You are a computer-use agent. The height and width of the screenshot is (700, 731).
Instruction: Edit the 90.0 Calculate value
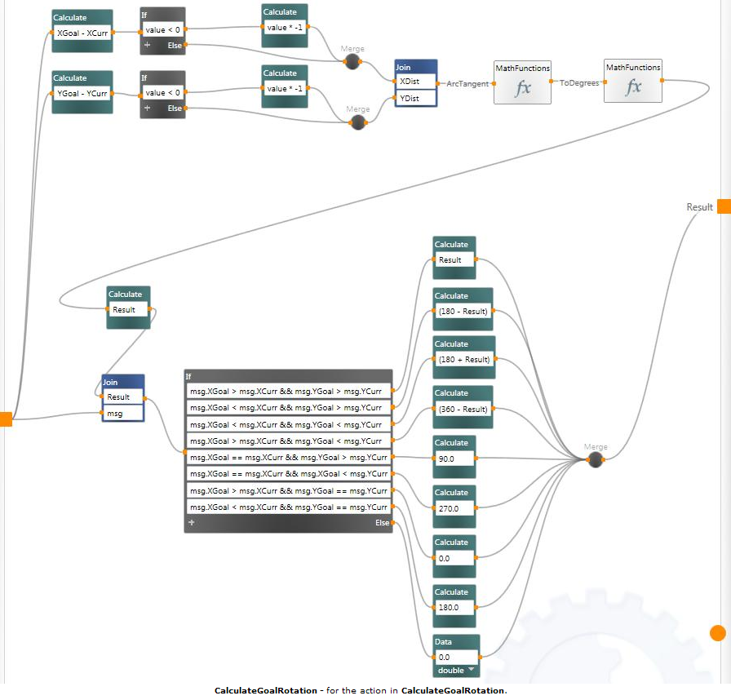[454, 459]
